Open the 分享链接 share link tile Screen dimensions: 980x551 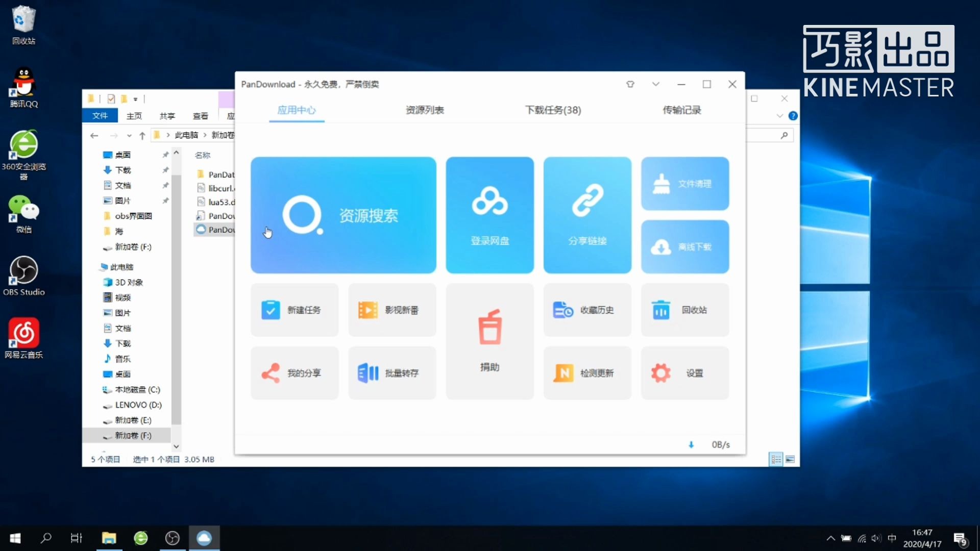(x=587, y=215)
